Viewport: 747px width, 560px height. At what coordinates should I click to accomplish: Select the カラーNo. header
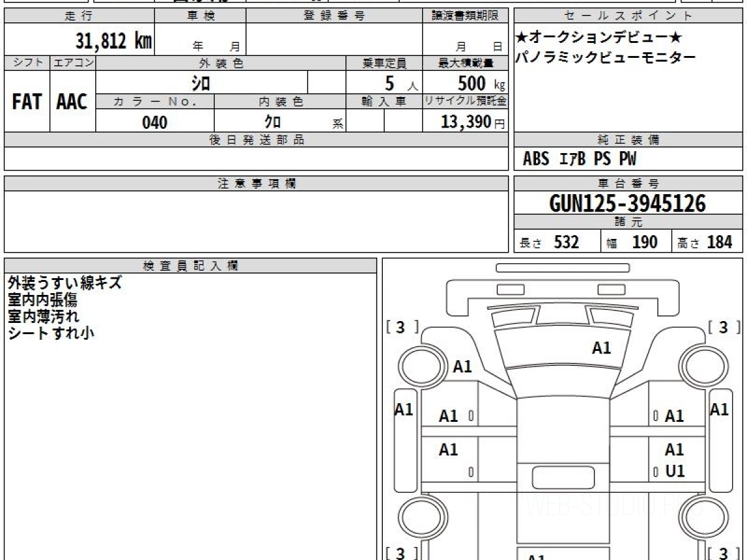(x=155, y=102)
